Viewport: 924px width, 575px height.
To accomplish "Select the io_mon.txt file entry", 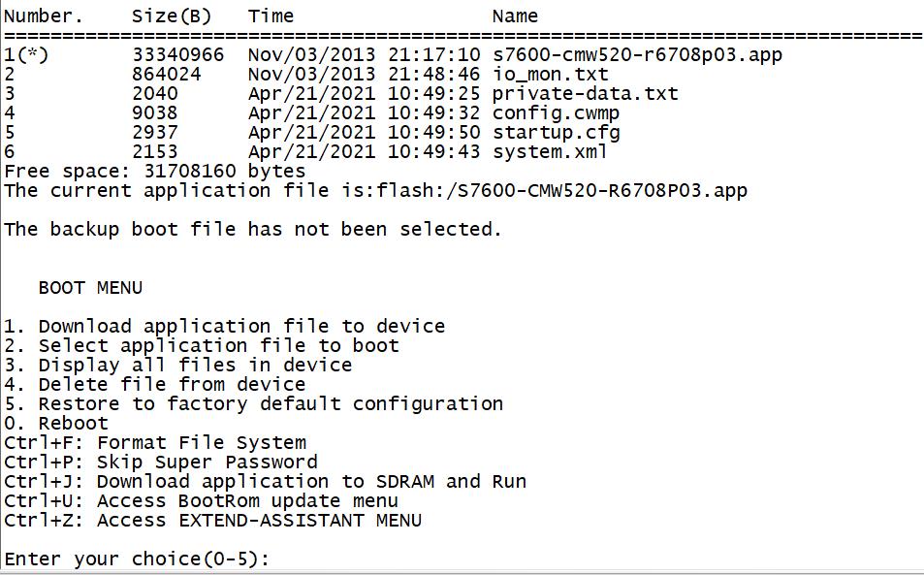I will point(550,75).
